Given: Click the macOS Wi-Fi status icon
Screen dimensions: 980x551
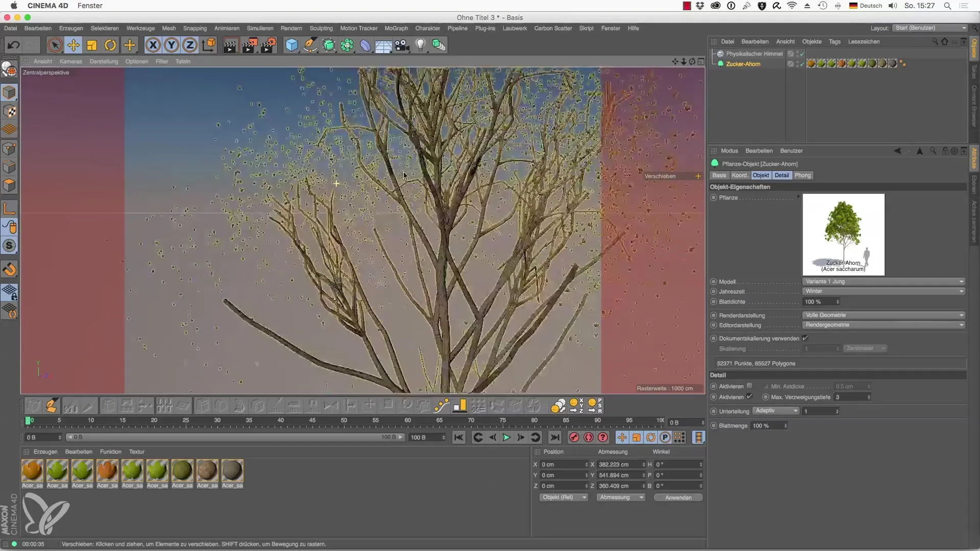Looking at the screenshot, I should coord(792,6).
